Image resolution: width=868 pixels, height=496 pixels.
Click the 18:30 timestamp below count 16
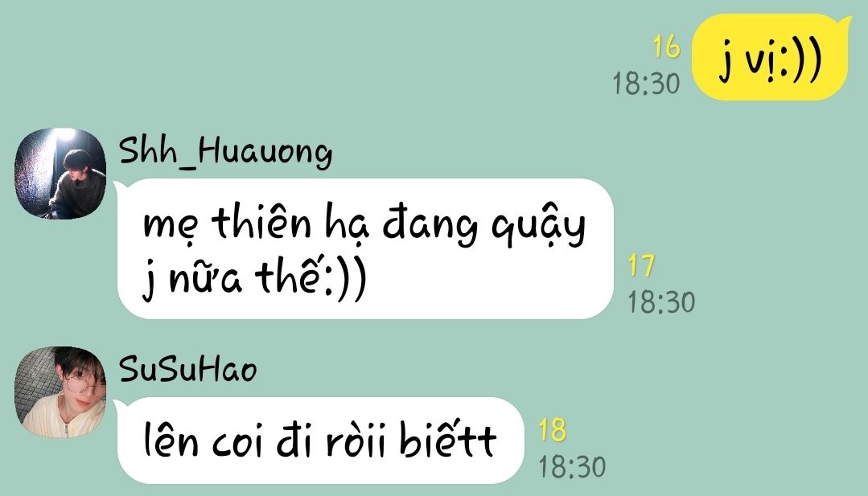coord(646,84)
